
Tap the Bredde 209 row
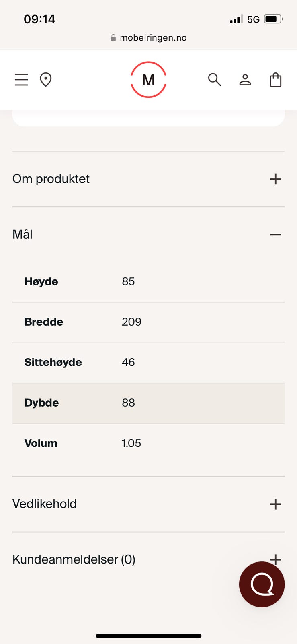point(148,322)
